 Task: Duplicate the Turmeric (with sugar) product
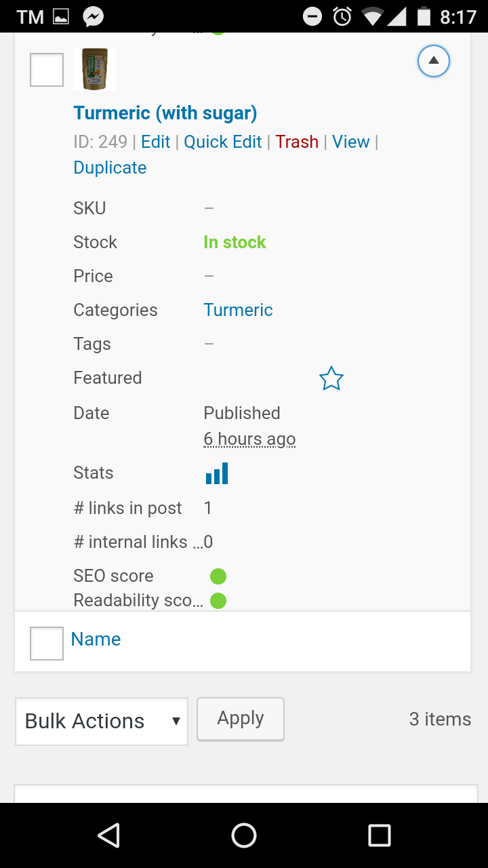pyautogui.click(x=110, y=167)
